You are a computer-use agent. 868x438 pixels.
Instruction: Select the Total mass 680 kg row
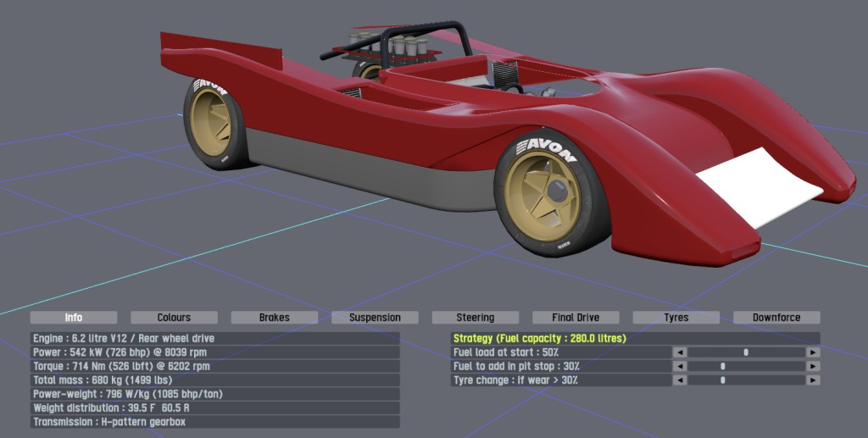(214, 380)
